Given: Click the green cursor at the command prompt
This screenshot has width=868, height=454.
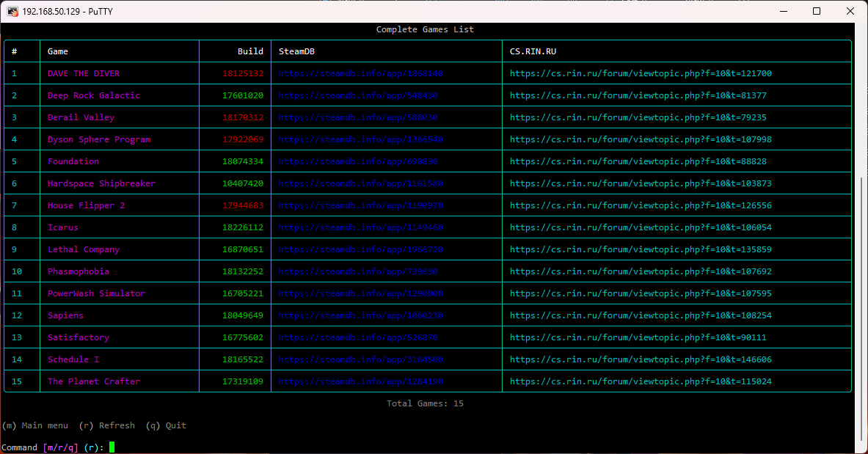Looking at the screenshot, I should (x=112, y=447).
